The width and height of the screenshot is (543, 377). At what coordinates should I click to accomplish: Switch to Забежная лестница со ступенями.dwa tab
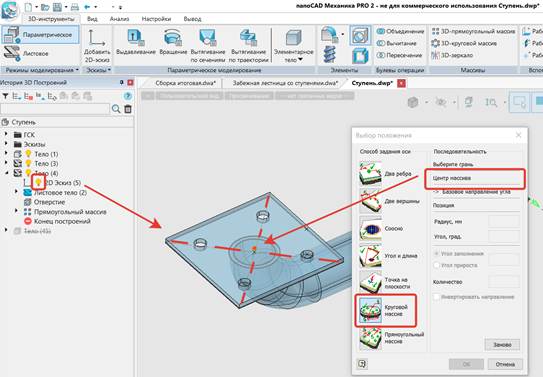[285, 83]
